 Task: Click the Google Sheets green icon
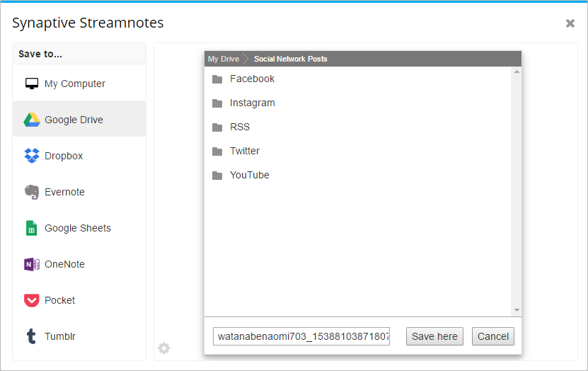tap(32, 228)
